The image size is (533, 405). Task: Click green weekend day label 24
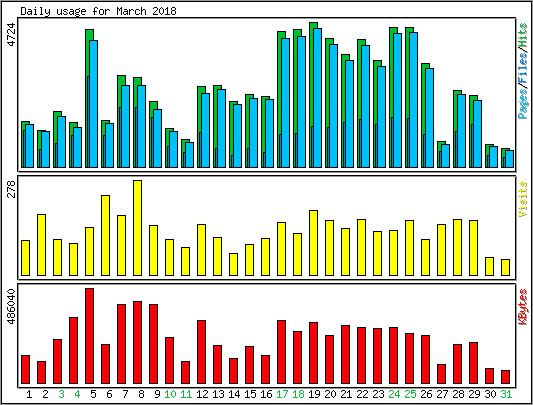click(394, 394)
